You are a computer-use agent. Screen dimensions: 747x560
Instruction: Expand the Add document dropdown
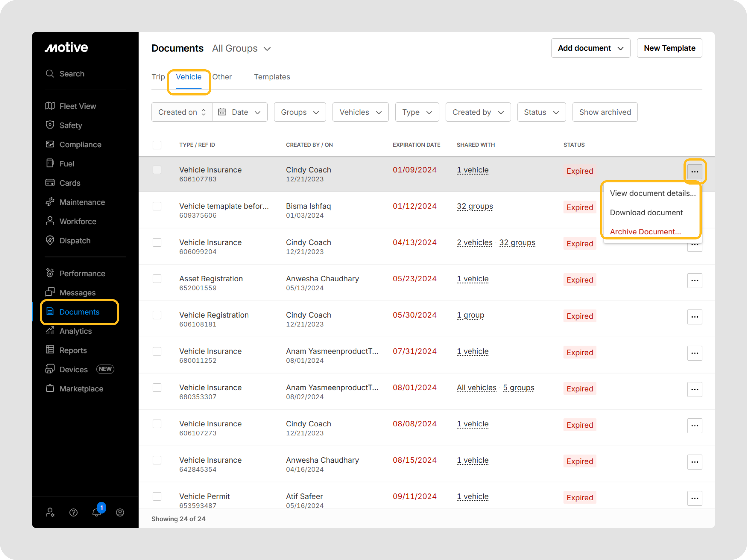coord(590,48)
